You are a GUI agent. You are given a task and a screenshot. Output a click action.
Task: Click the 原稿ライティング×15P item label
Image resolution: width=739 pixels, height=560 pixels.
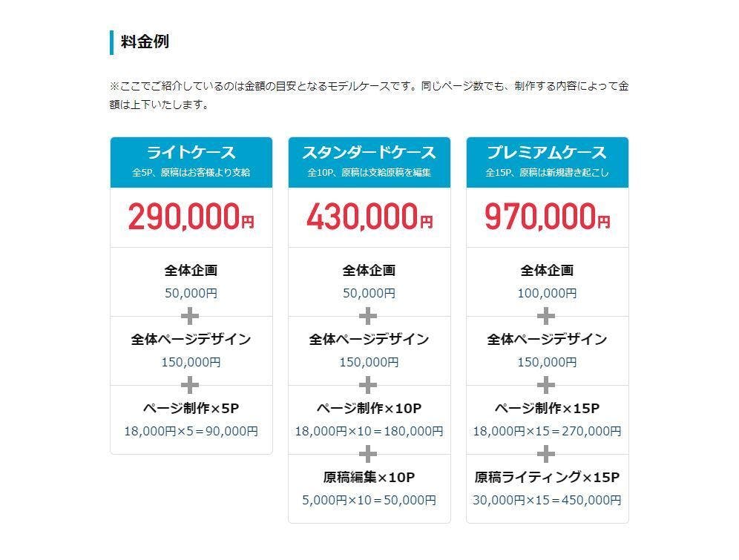547,477
